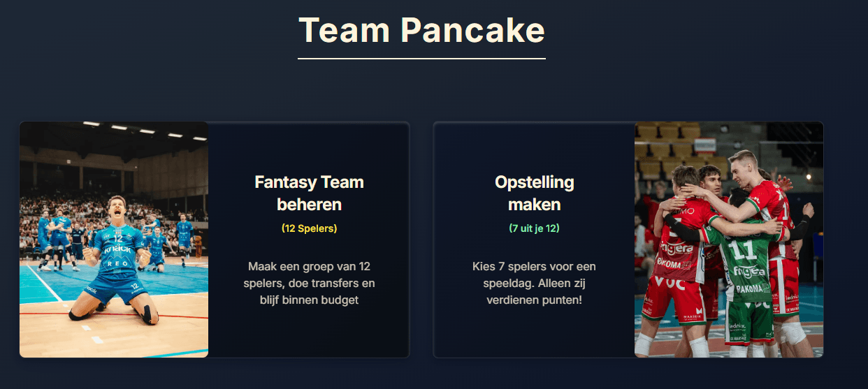Click the Team Pancake page heading

pyautogui.click(x=421, y=31)
